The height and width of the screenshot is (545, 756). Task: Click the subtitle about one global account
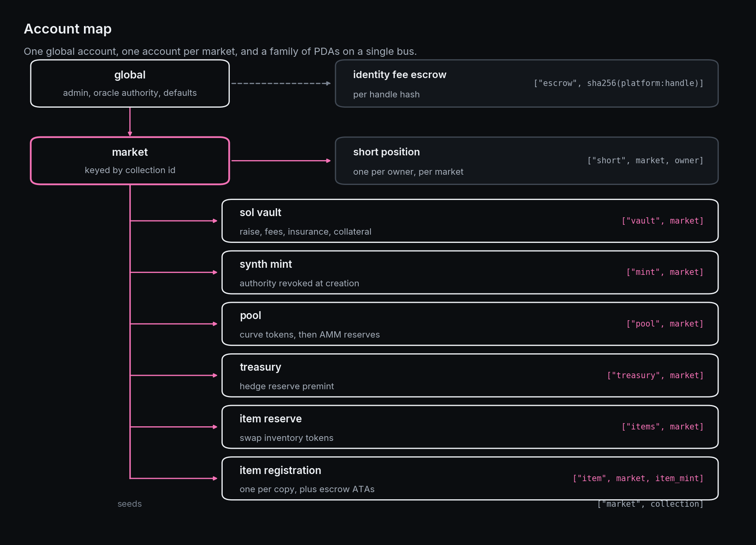[220, 51]
